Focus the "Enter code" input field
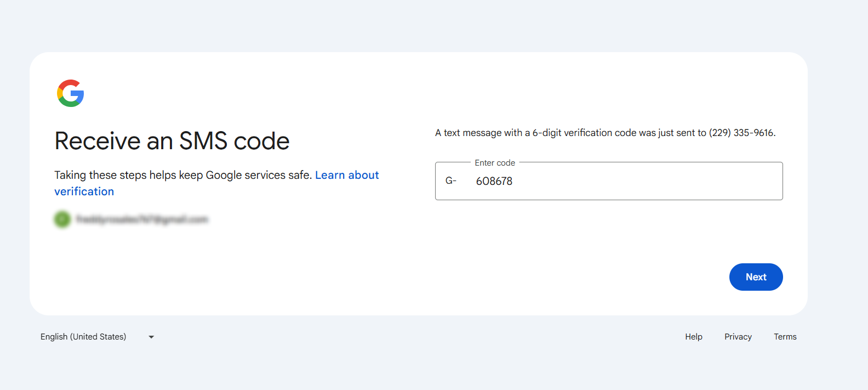 [x=608, y=181]
